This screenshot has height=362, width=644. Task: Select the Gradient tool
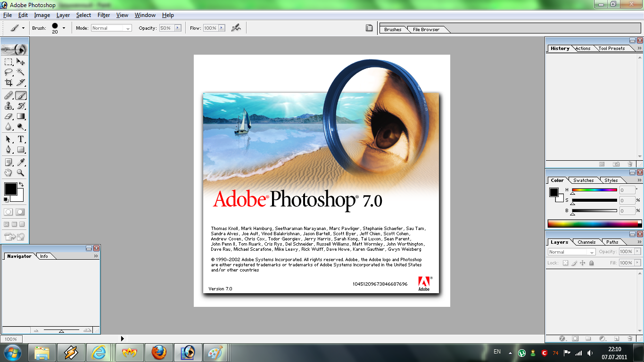(x=21, y=116)
